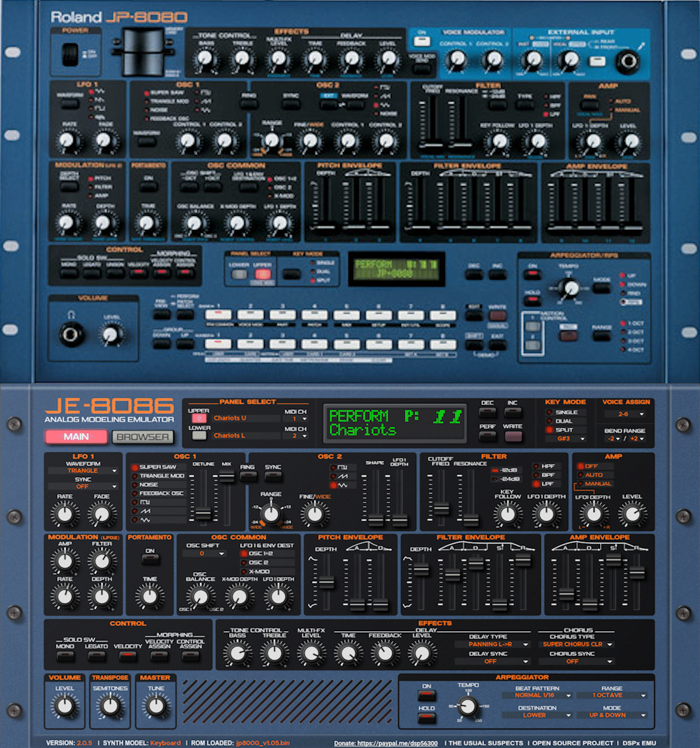This screenshot has width=700, height=748.
Task: Click the Modulation Amp knob
Action: (64, 561)
